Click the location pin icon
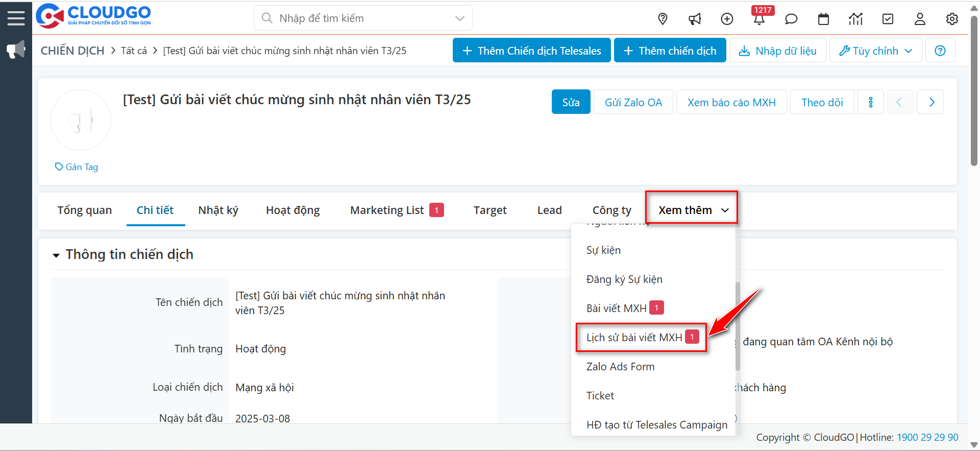The width and height of the screenshot is (980, 451). [x=663, y=19]
